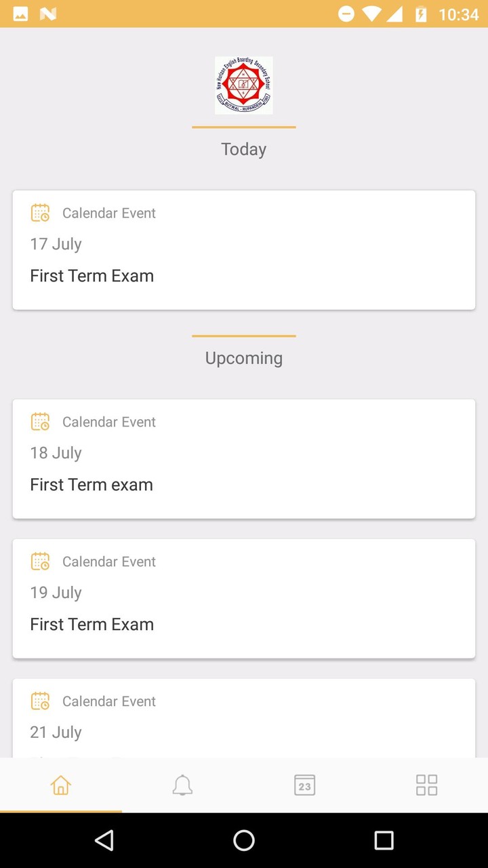Tap calendar icon on 19 July card
Screen dimensions: 488x868
40,561
